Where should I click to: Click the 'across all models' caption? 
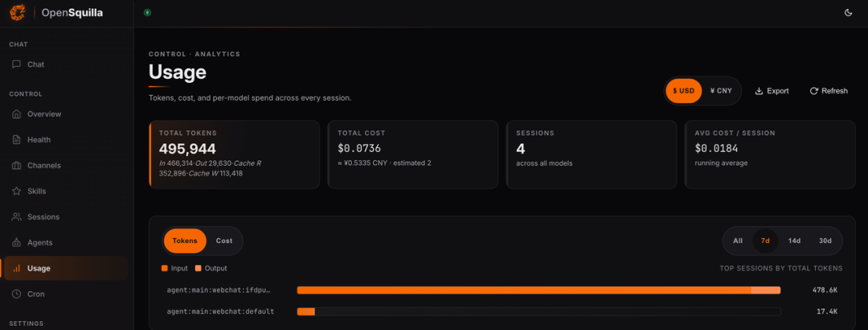pos(543,163)
